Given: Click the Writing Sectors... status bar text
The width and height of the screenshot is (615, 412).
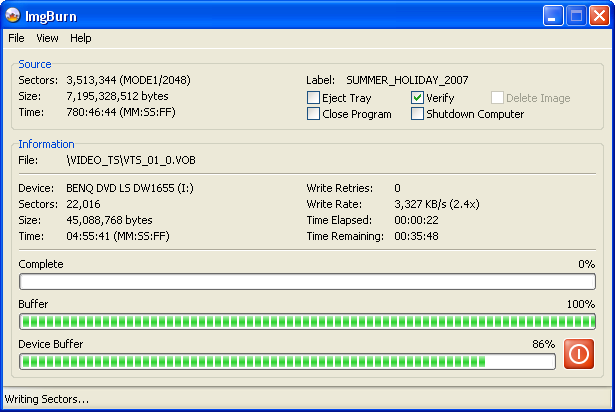Looking at the screenshot, I should click(47, 399).
